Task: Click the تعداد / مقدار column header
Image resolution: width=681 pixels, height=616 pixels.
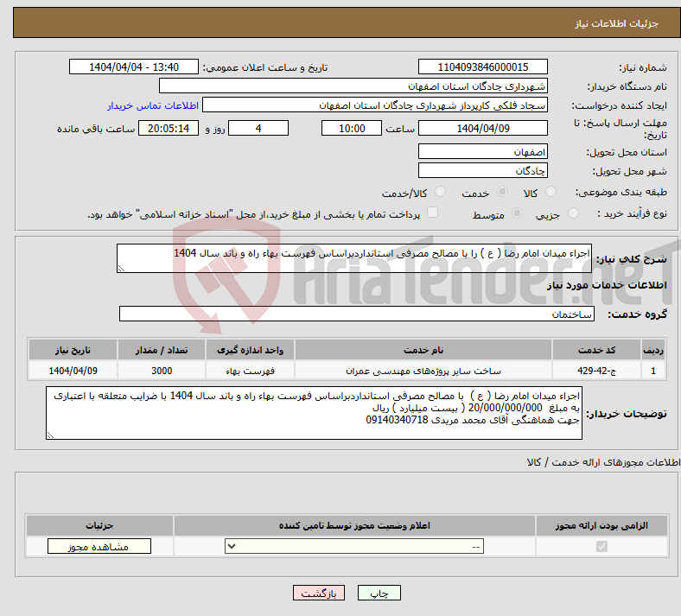Action: (162, 350)
